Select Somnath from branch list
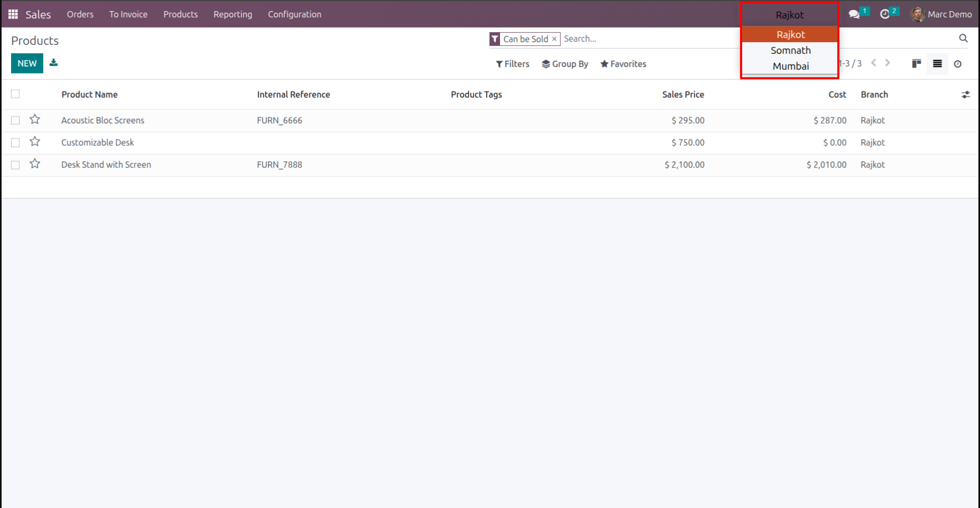 pyautogui.click(x=790, y=50)
